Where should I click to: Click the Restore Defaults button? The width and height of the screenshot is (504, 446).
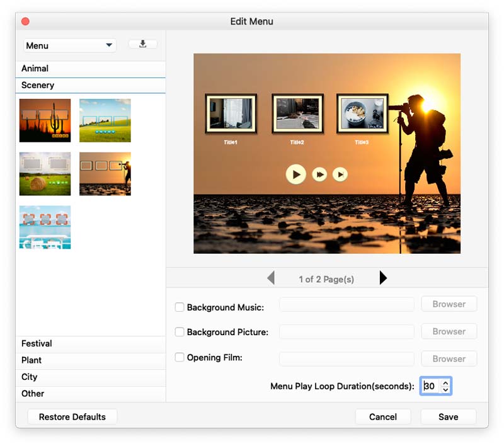coord(72,417)
